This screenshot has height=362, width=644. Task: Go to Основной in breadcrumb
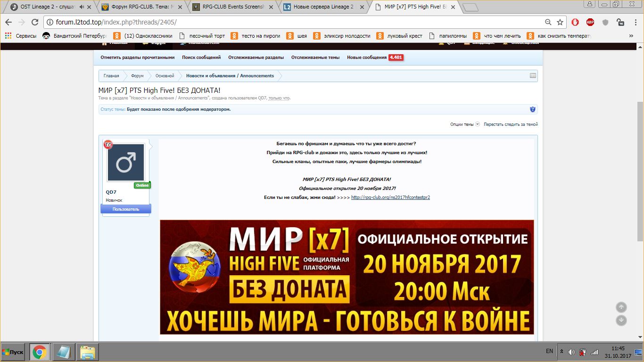coord(165,76)
